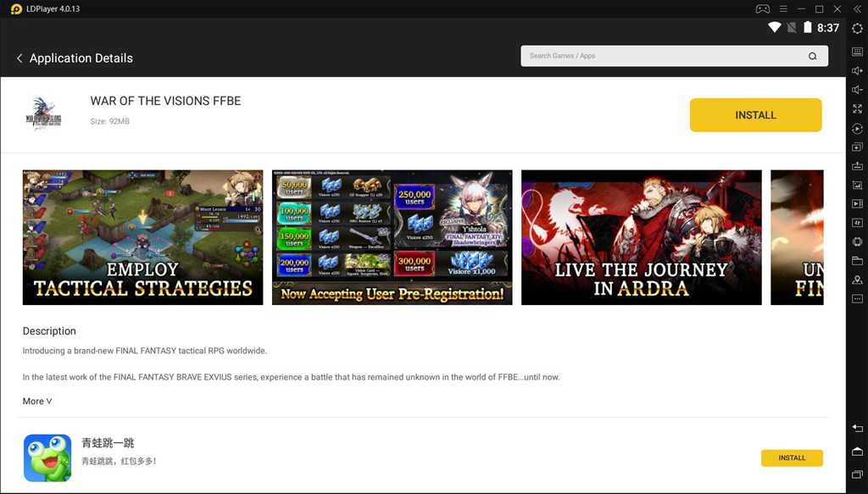Take a screenshot with the sidebar icon
Viewport: 868px width, 494px height.
coord(857,186)
